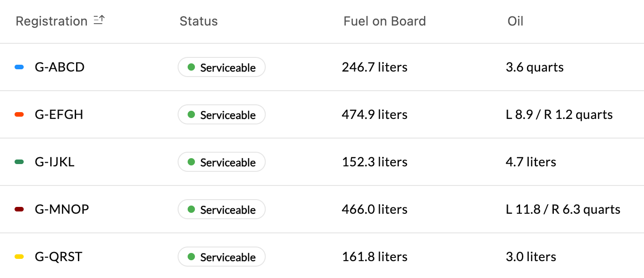Image resolution: width=644 pixels, height=278 pixels.
Task: Click the Oil column header
Action: (515, 21)
